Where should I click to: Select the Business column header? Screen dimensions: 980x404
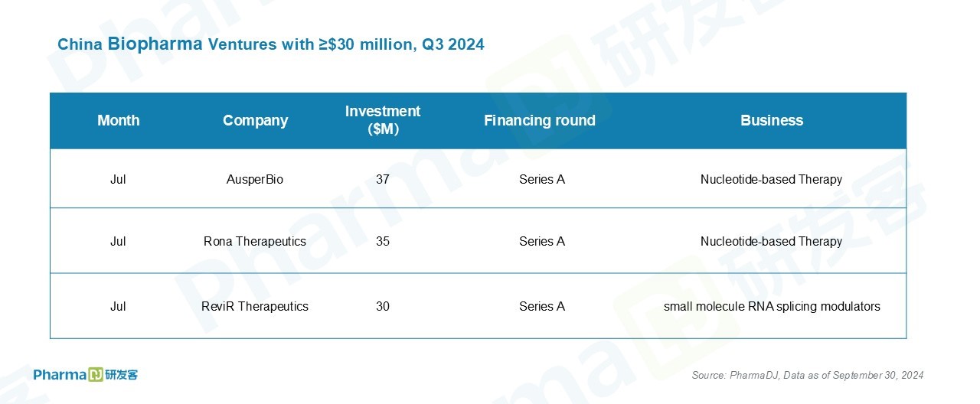click(x=772, y=121)
